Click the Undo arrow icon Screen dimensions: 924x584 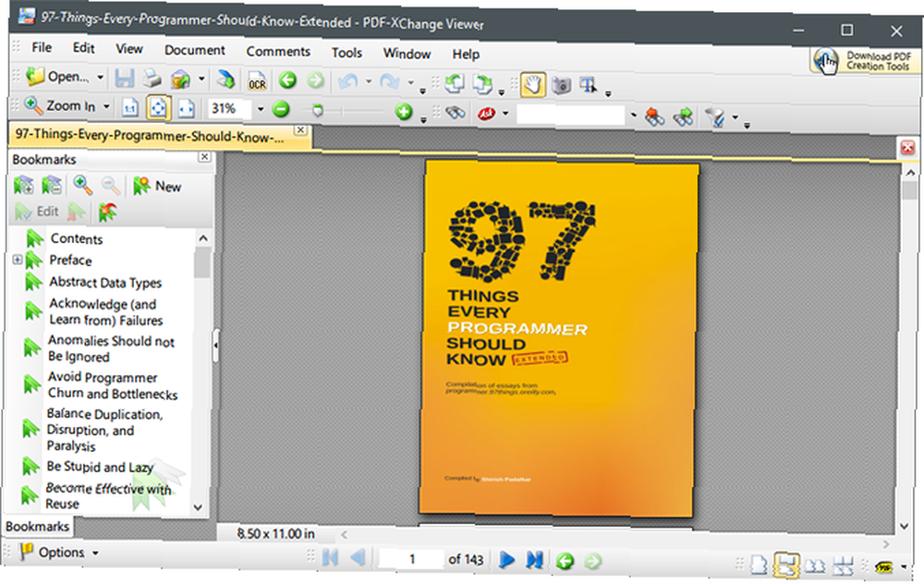pyautogui.click(x=348, y=81)
